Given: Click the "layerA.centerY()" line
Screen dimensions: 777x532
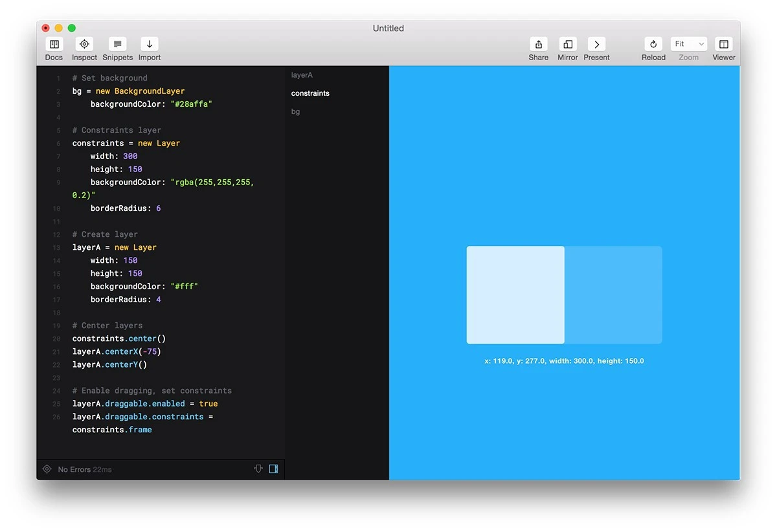Looking at the screenshot, I should coord(110,364).
